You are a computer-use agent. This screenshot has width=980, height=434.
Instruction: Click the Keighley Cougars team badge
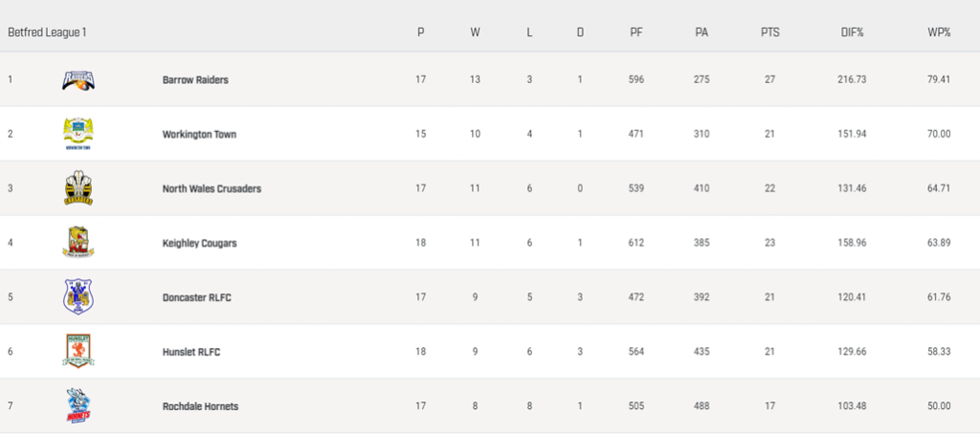78,243
